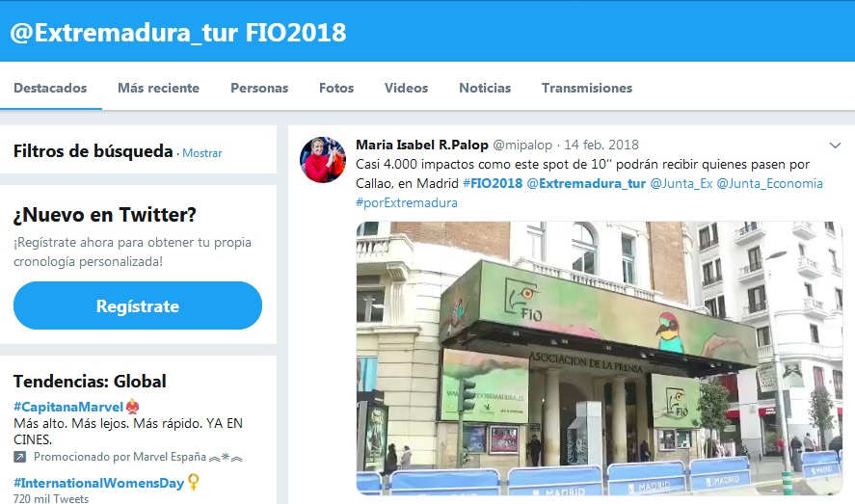The width and height of the screenshot is (855, 504).
Task: Open the tweet options chevron menu
Action: 835,146
